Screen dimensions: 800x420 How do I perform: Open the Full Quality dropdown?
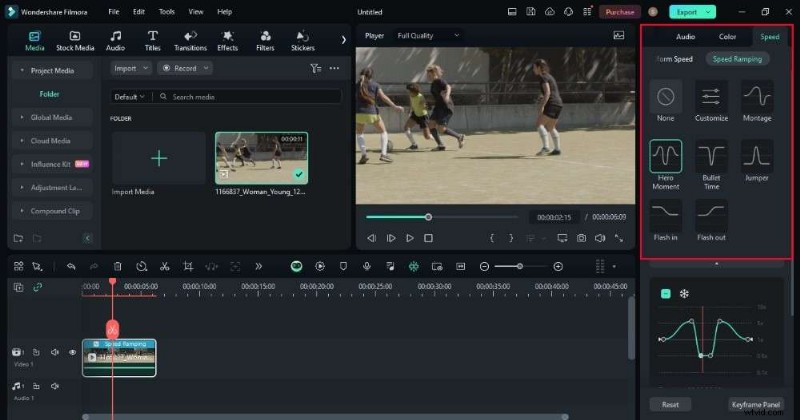[x=428, y=36]
